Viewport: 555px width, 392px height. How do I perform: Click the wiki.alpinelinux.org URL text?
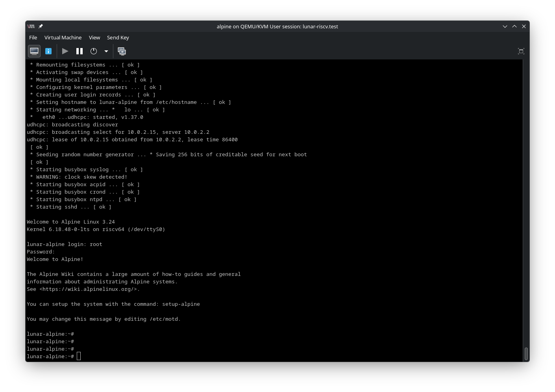90,289
